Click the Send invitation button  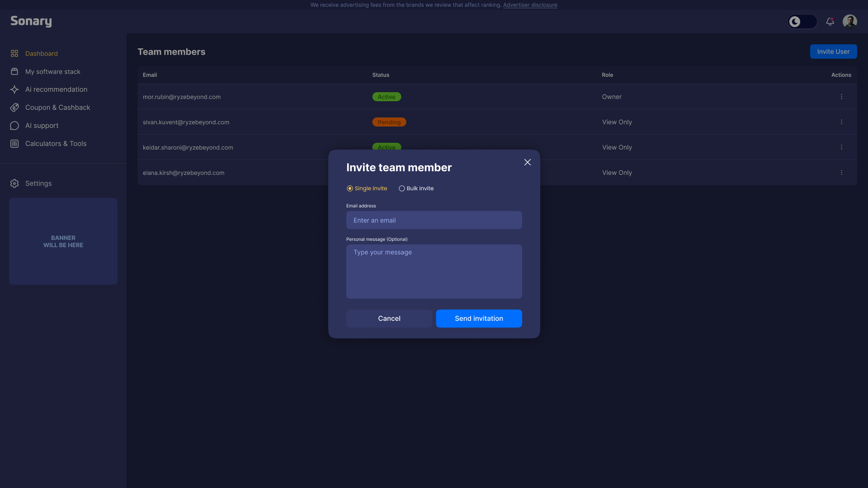479,319
